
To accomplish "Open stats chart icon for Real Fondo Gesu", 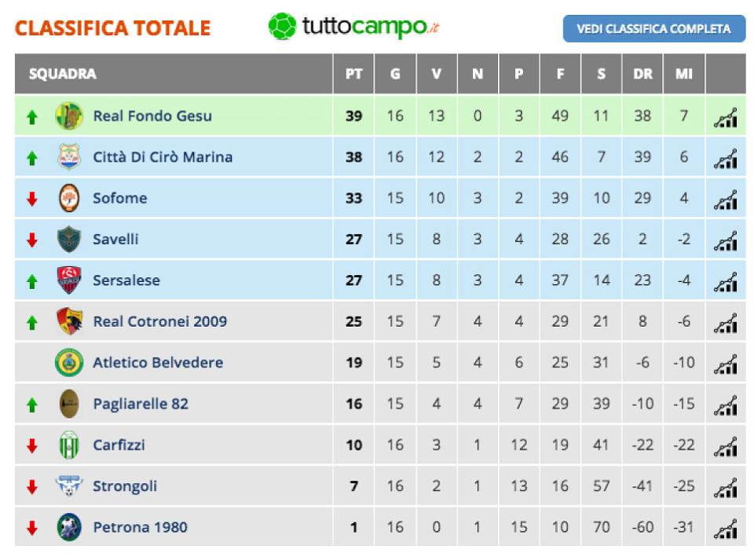I will point(725,116).
